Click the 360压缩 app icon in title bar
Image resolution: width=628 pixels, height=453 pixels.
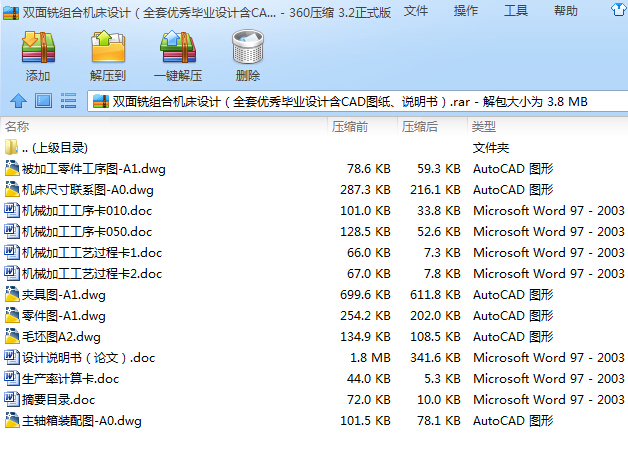pos(11,13)
